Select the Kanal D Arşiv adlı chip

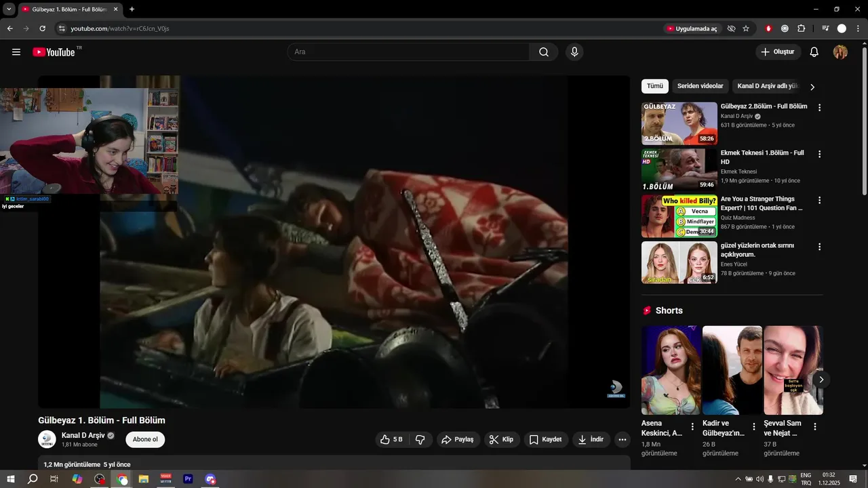click(768, 86)
